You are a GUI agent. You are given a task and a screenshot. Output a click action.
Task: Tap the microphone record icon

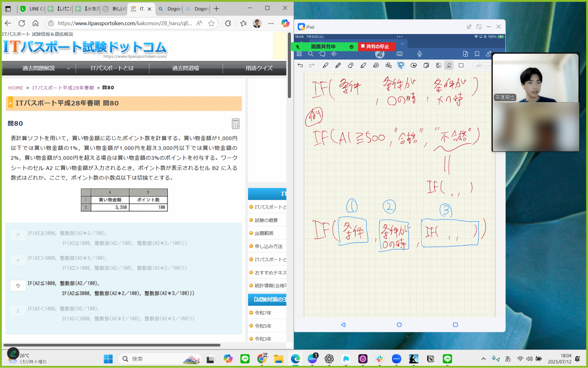pyautogui.click(x=420, y=54)
